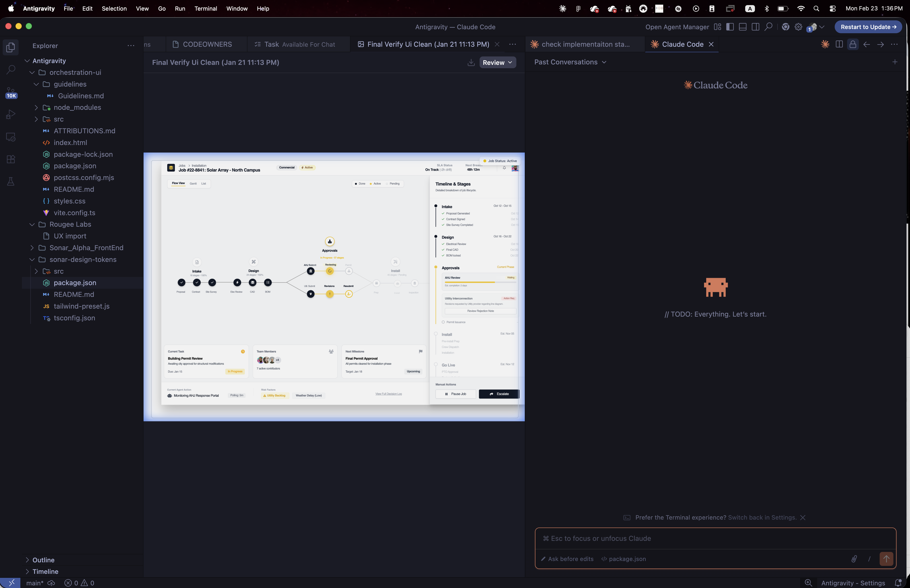Switch to the CODEOWNERS tab
The image size is (910, 588).
[x=207, y=44]
